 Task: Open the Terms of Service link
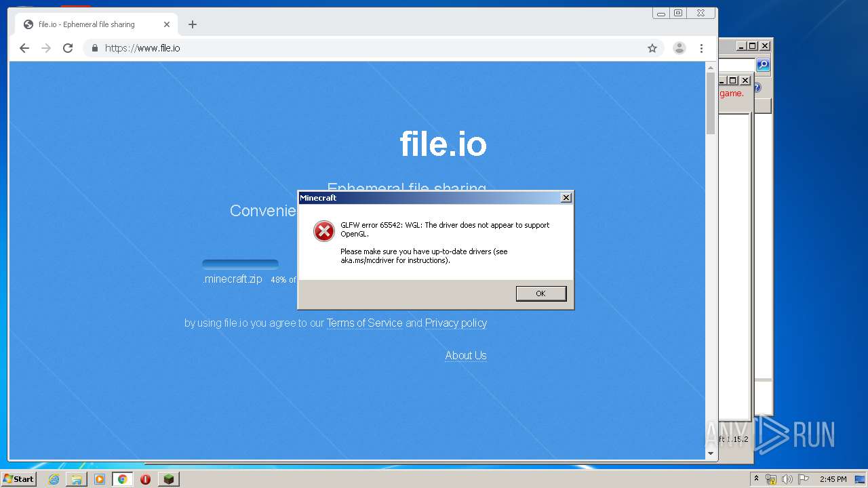(x=364, y=323)
